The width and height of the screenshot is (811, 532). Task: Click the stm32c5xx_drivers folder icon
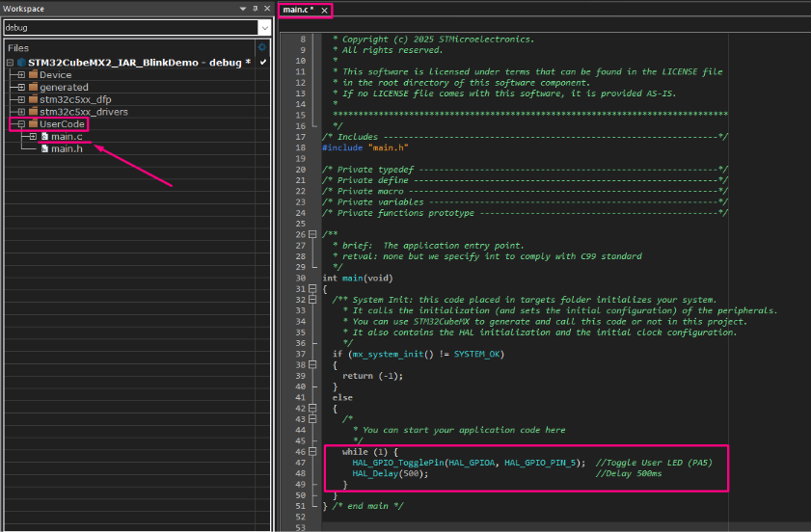(x=34, y=112)
